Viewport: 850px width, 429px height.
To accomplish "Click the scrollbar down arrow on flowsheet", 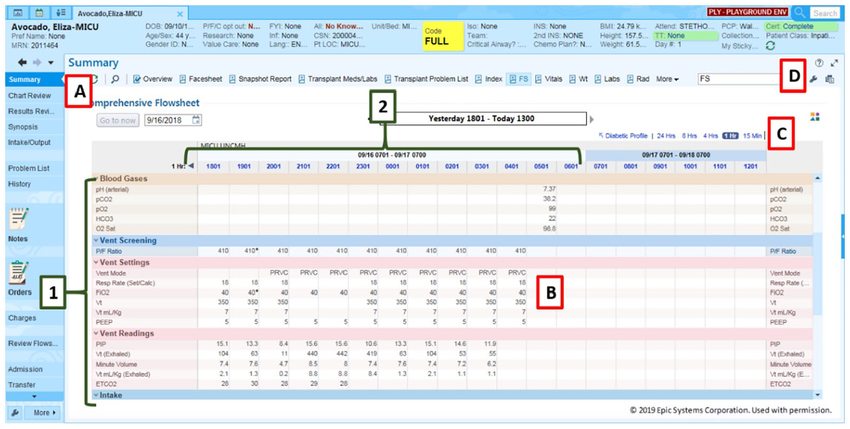I will pyautogui.click(x=817, y=395).
